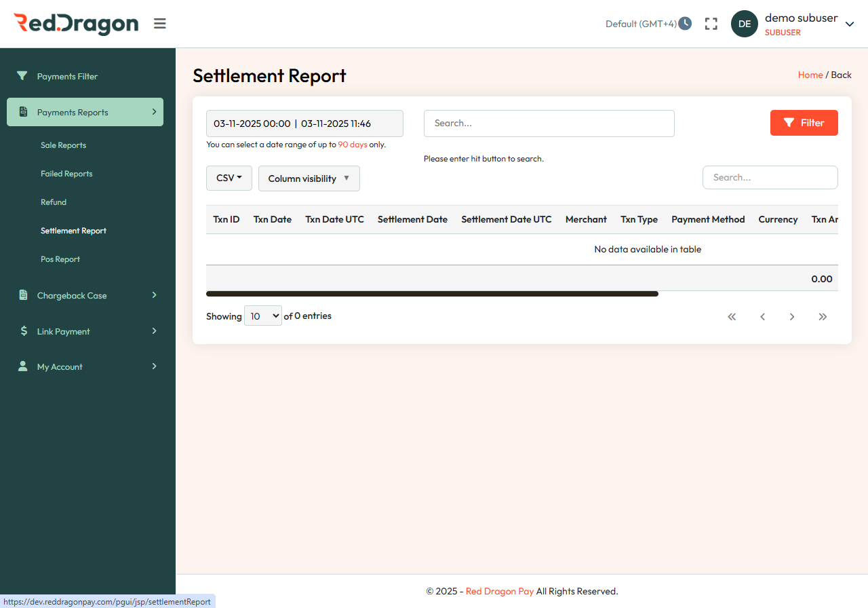Screen dimensions: 868x608
Task: Open the entries per page selector
Action: coord(262,315)
